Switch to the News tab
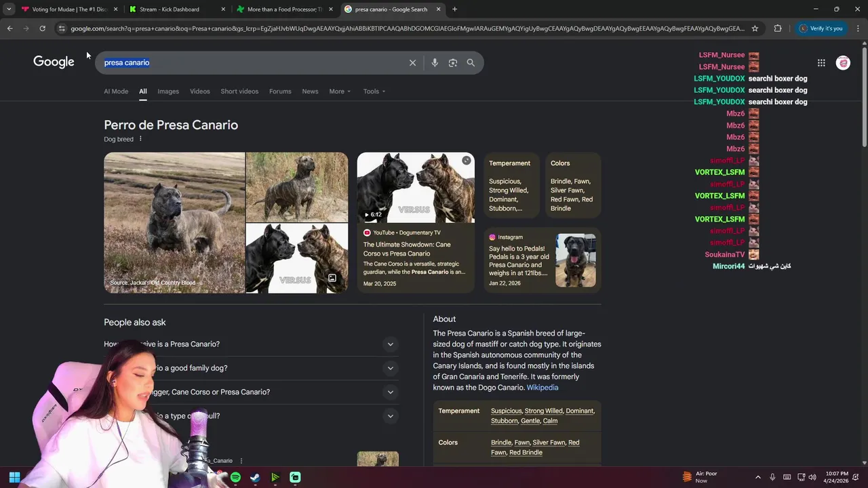The height and width of the screenshot is (488, 868). [x=310, y=91]
